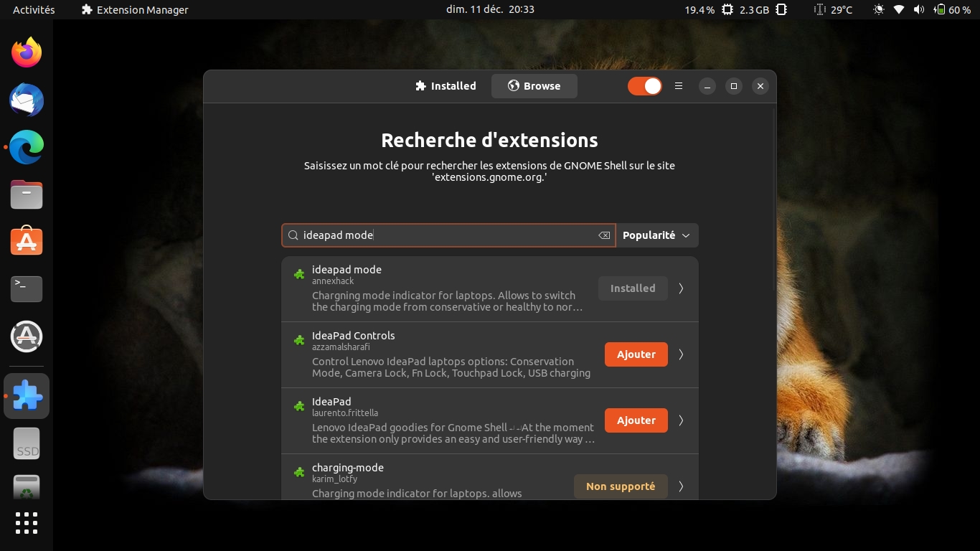Expand IdeaPad Controls extension details
Screen dimensions: 980x551
(681, 354)
